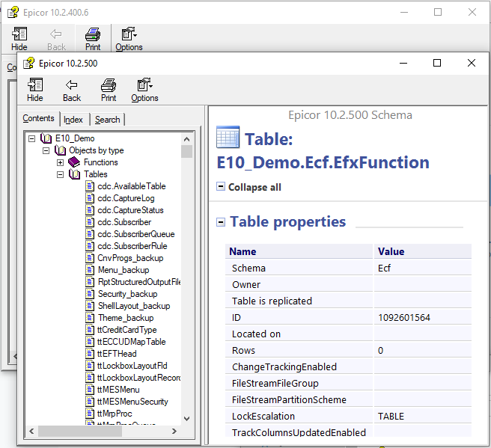Click Back arrow in Epicor 10.2.500 toolbar
Image resolution: width=491 pixels, height=448 pixels.
tap(72, 85)
